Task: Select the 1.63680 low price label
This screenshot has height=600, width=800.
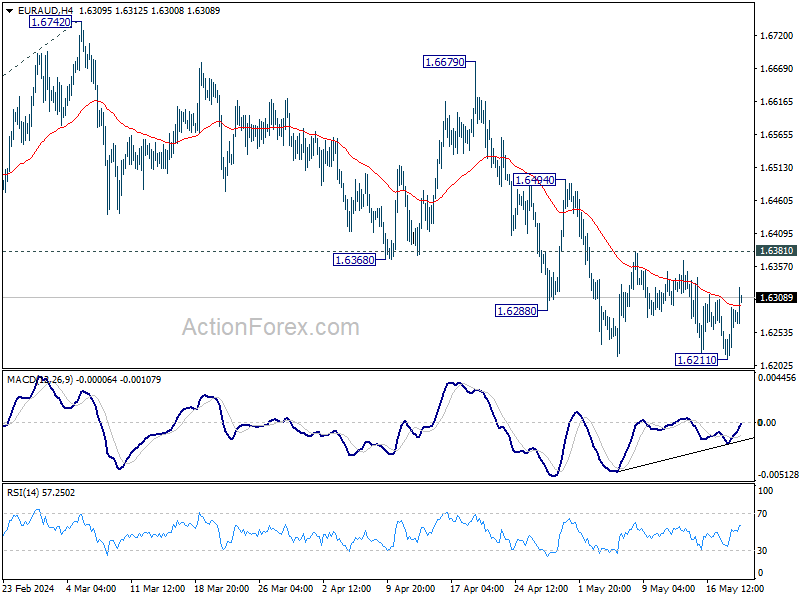Action: point(354,260)
